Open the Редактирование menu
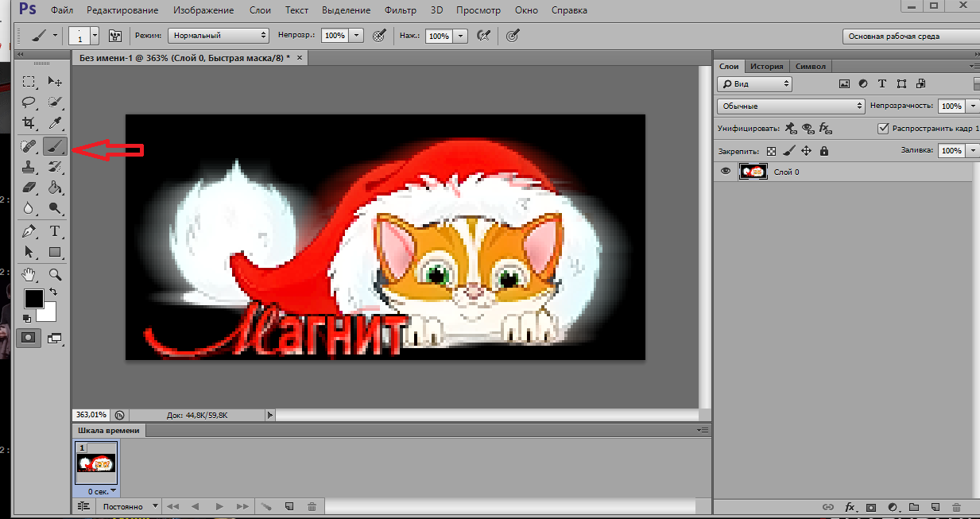The width and height of the screenshot is (980, 519). click(122, 10)
